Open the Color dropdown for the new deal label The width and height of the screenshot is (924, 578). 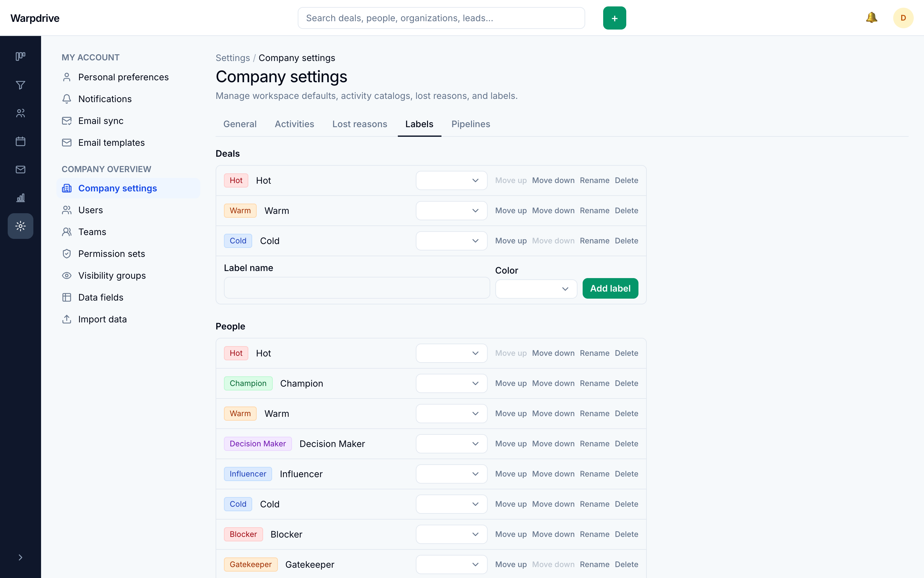tap(536, 289)
